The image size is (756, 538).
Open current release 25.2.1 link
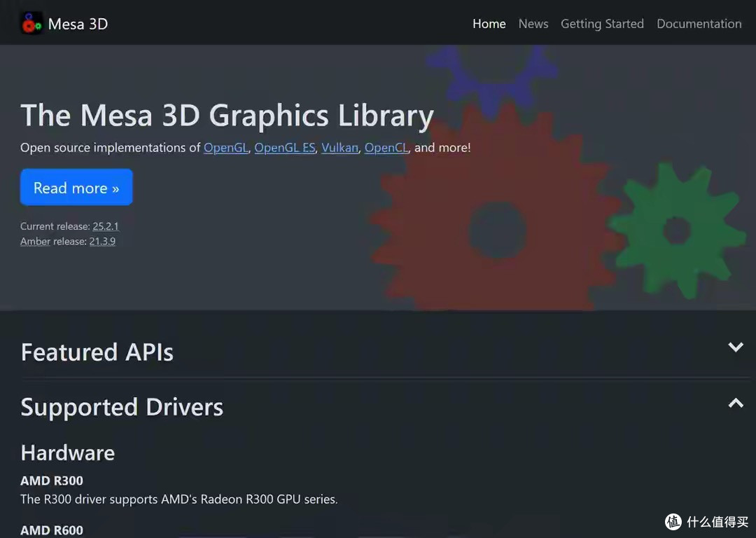tap(106, 226)
